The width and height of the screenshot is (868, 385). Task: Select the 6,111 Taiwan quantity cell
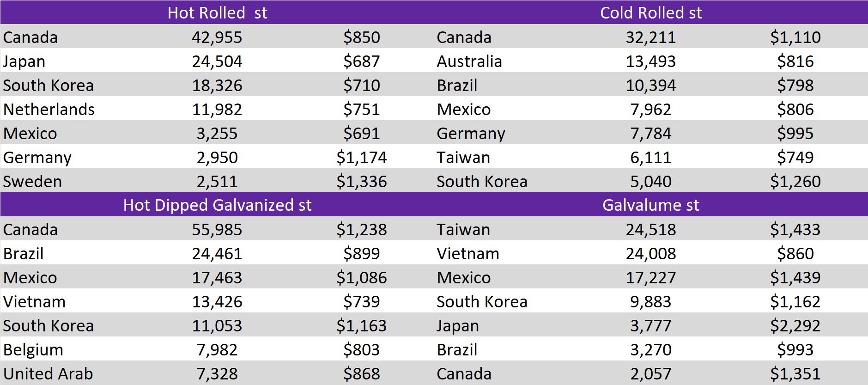[x=650, y=158]
